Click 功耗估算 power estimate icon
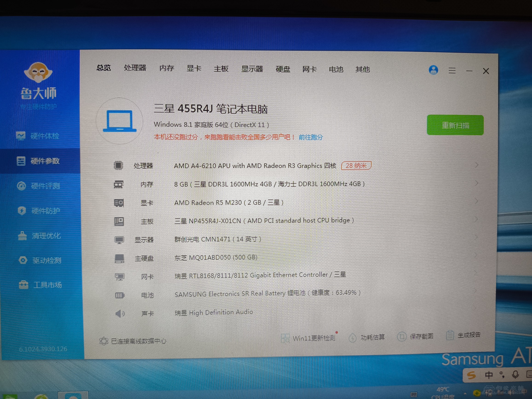Image resolution: width=532 pixels, height=399 pixels. tap(352, 337)
